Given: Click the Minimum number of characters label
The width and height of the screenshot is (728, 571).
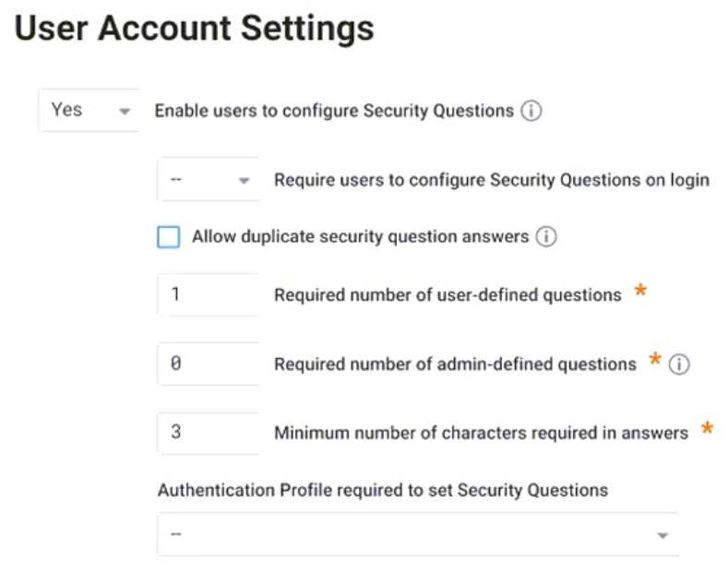Looking at the screenshot, I should point(481,433).
